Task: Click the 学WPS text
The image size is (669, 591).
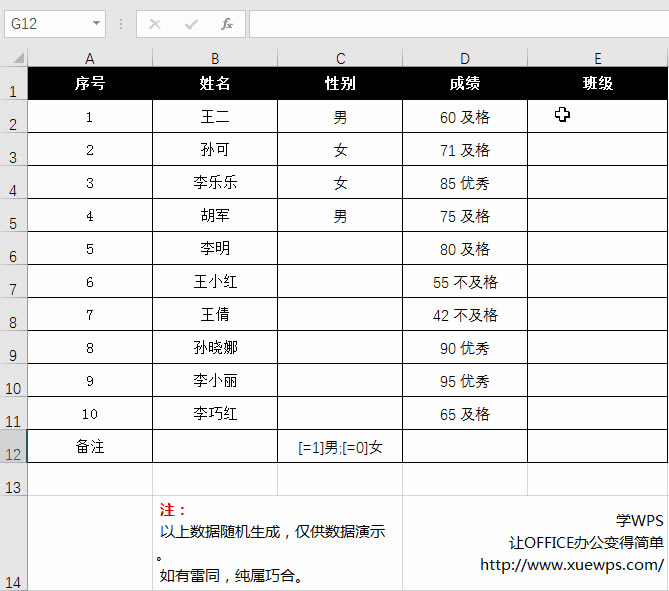Action: 639,520
